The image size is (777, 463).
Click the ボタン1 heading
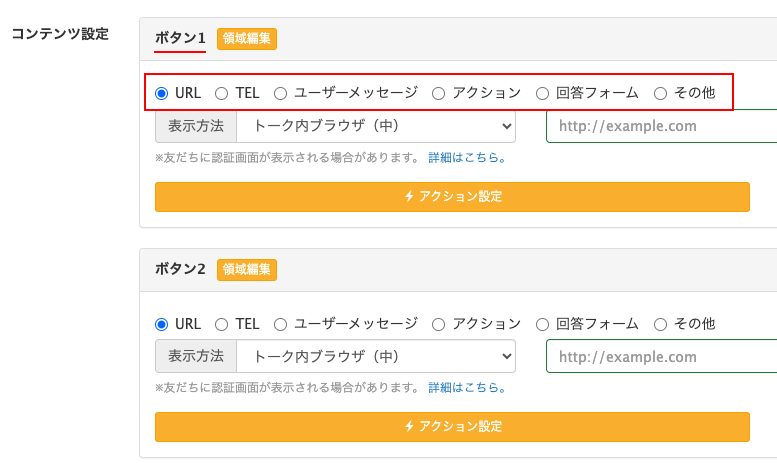point(180,38)
